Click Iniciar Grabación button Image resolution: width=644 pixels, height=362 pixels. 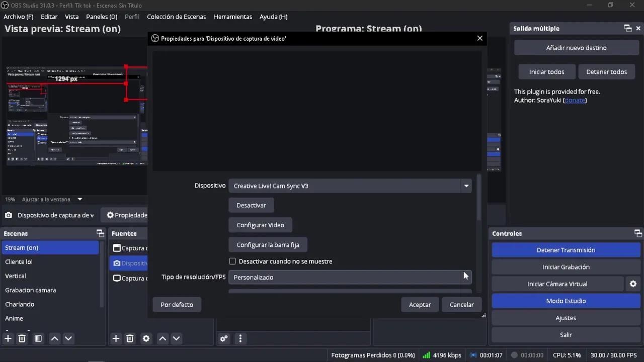566,267
